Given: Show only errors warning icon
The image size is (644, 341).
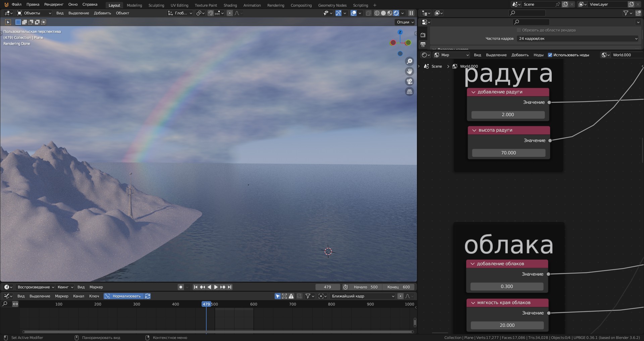Looking at the screenshot, I should 291,296.
